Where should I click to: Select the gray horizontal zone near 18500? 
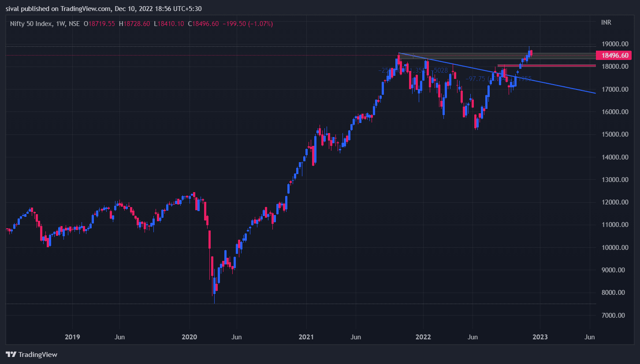[x=497, y=56]
